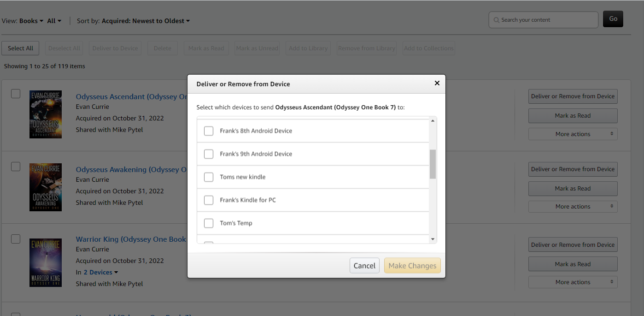Click Deliver or Remove for Warrior King
This screenshot has width=644, height=316.
[x=573, y=245]
